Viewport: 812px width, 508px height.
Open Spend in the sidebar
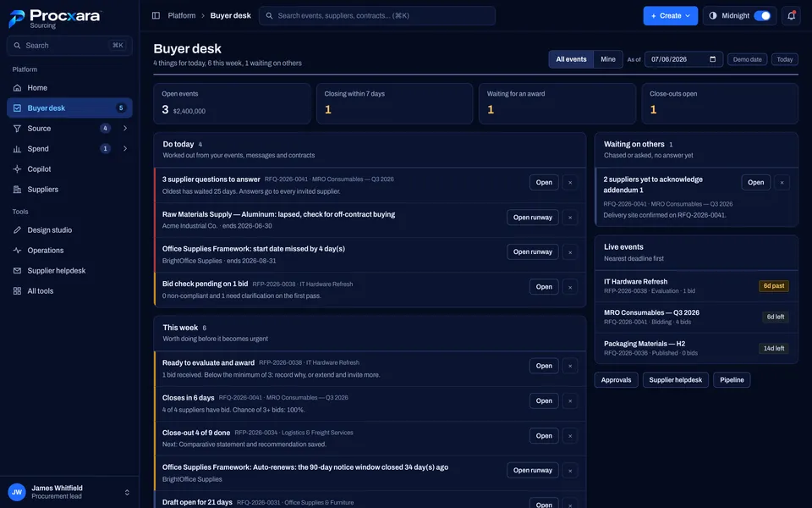(69, 149)
